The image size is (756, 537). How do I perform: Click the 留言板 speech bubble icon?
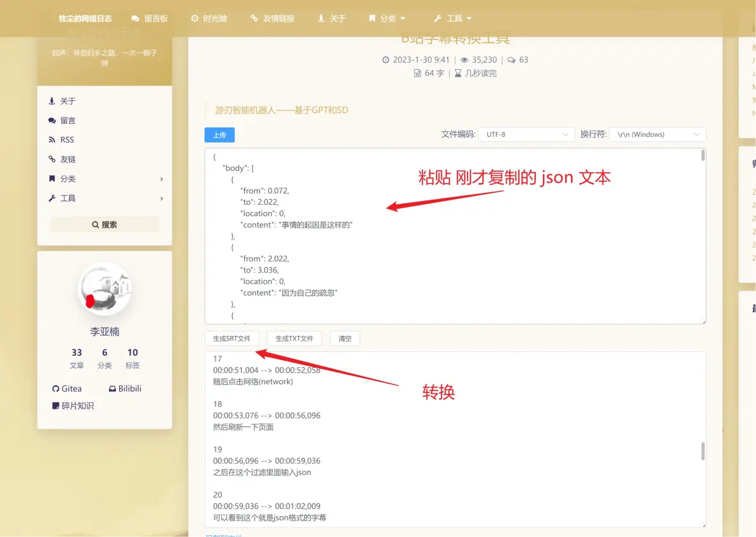[x=135, y=18]
